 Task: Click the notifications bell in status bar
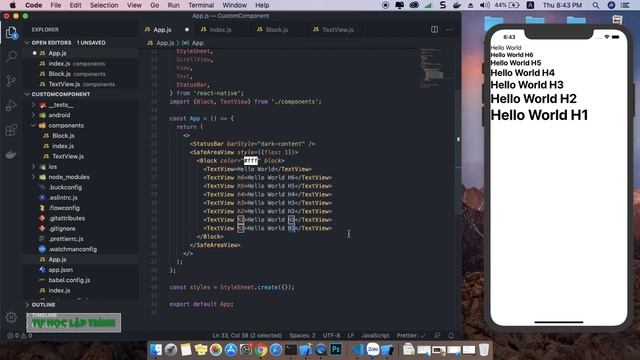pos(451,336)
